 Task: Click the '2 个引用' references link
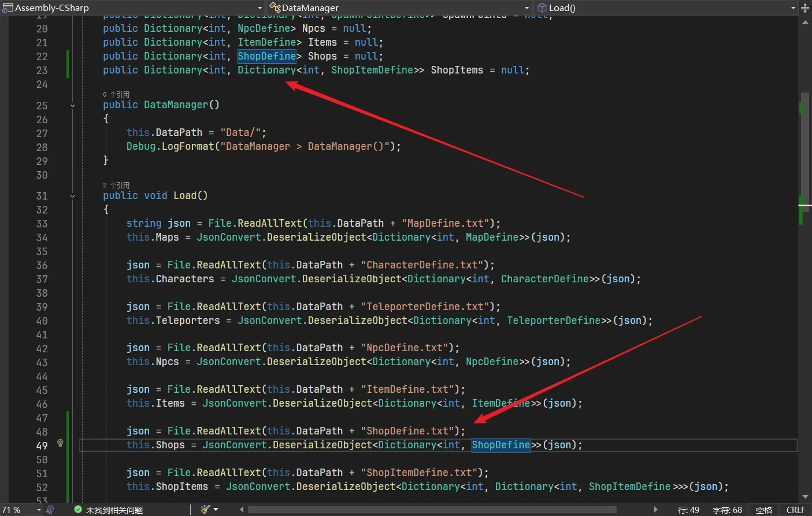click(x=116, y=185)
